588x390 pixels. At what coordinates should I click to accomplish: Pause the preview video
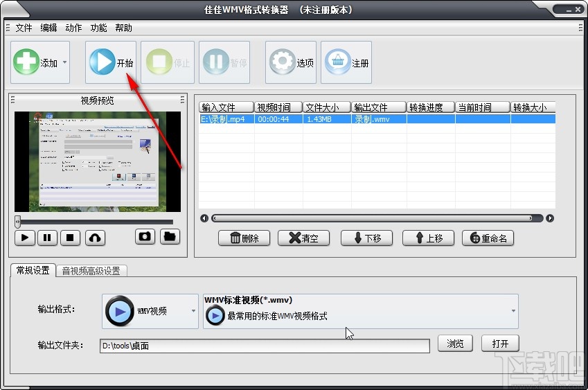pyautogui.click(x=47, y=238)
